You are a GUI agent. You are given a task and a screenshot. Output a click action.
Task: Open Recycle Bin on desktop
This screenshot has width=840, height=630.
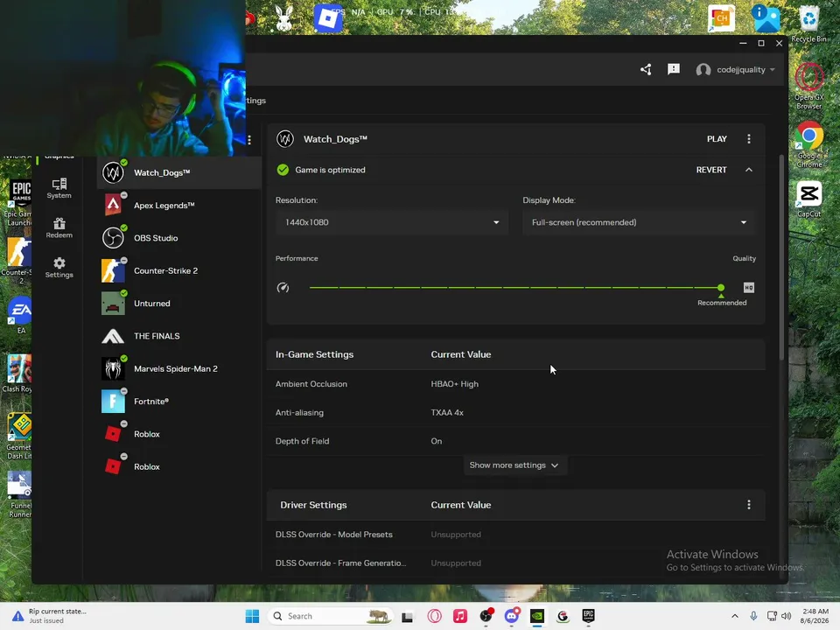tap(808, 24)
